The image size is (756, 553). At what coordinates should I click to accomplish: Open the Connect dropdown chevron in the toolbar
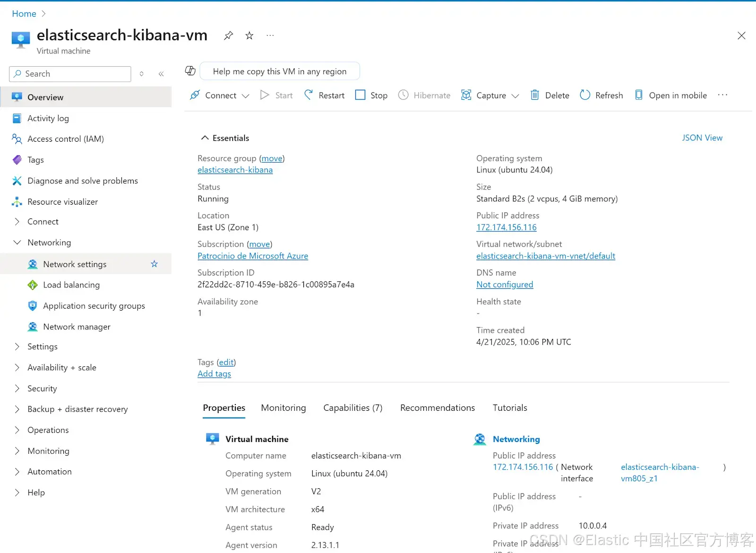[x=245, y=96]
